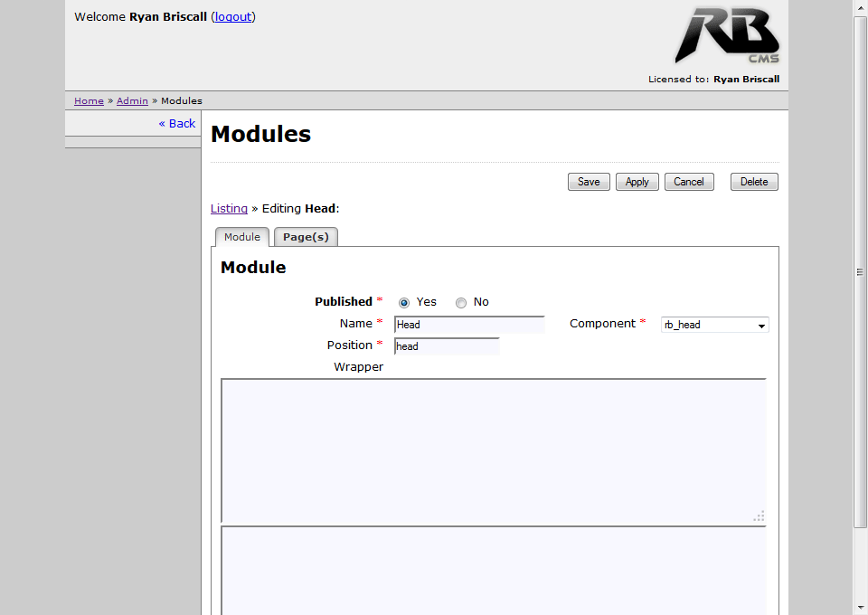
Task: Select the Module tab
Action: pos(242,237)
